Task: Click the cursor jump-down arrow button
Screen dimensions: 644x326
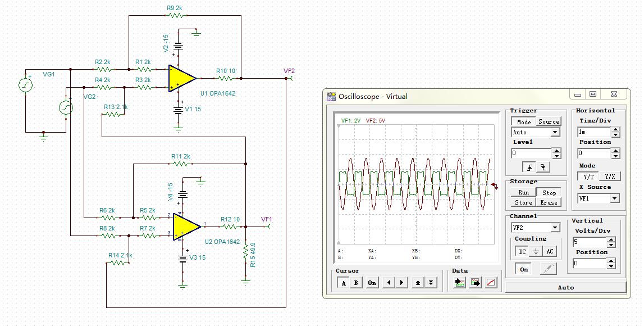Action: [x=431, y=283]
